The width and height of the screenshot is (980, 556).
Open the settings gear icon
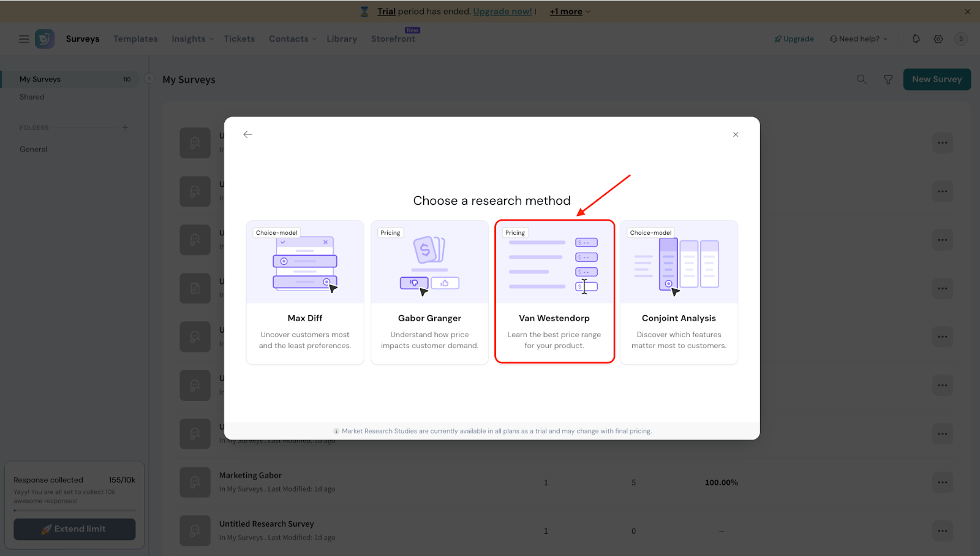pyautogui.click(x=938, y=39)
